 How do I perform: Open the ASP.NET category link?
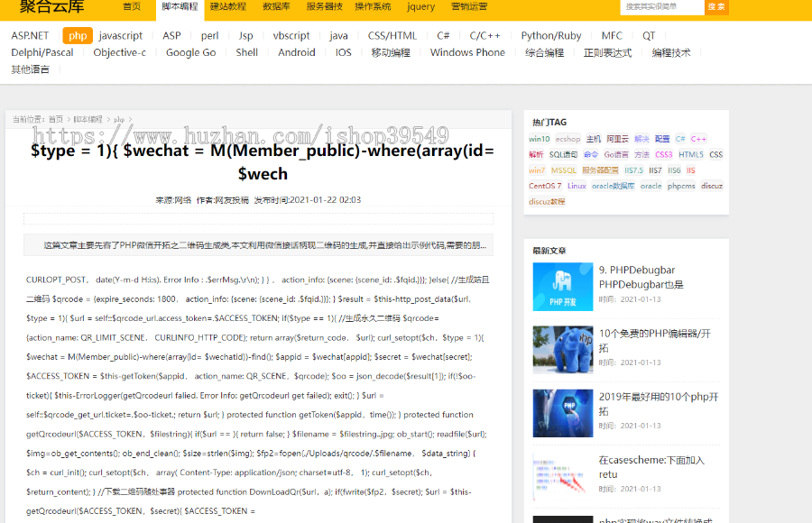pyautogui.click(x=30, y=36)
